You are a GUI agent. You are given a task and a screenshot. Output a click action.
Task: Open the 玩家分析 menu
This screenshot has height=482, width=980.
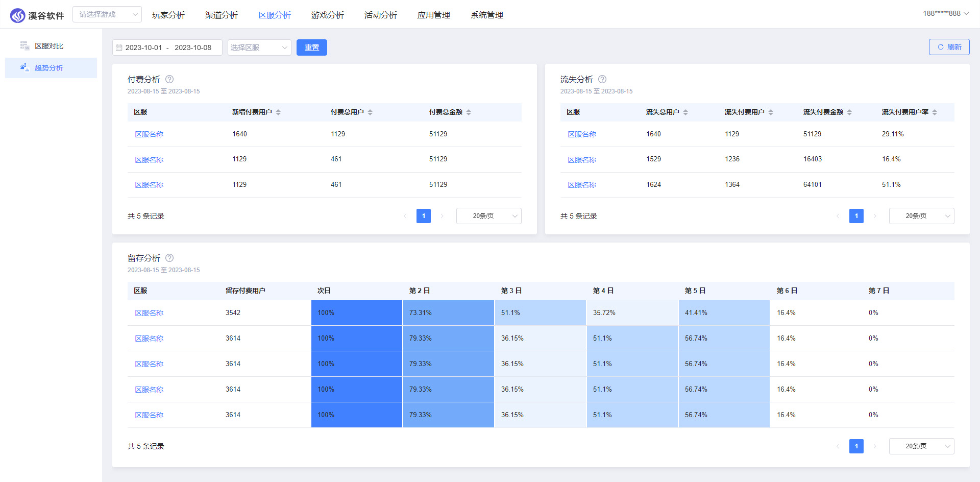168,15
